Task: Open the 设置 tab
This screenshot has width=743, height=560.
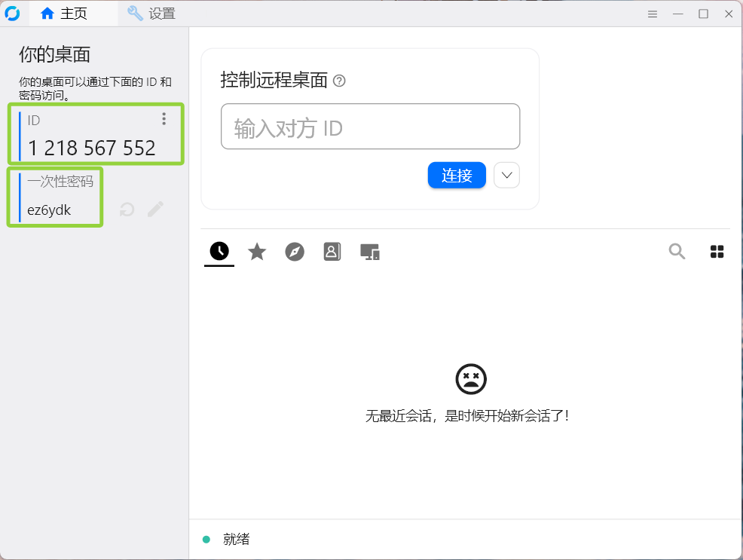Action: 151,14
